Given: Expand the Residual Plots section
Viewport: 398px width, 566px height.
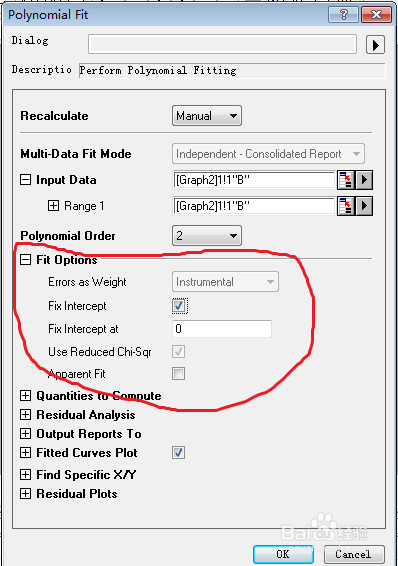Looking at the screenshot, I should (25, 493).
